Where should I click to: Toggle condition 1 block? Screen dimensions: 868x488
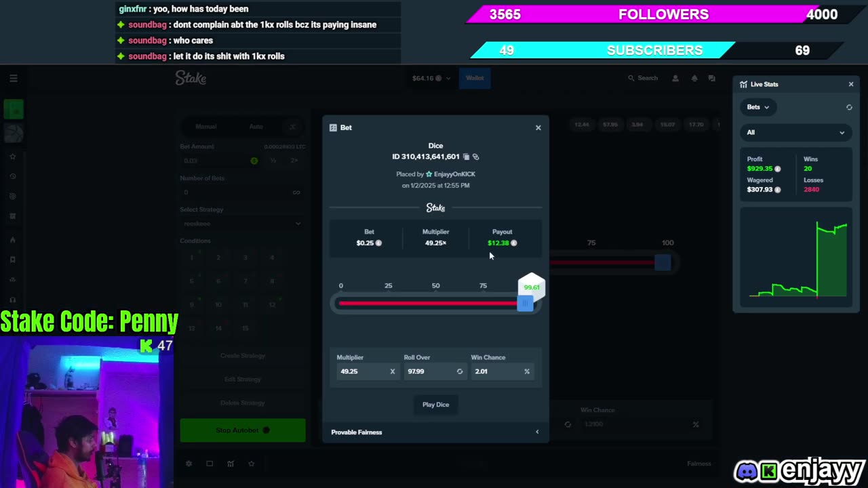pyautogui.click(x=191, y=258)
